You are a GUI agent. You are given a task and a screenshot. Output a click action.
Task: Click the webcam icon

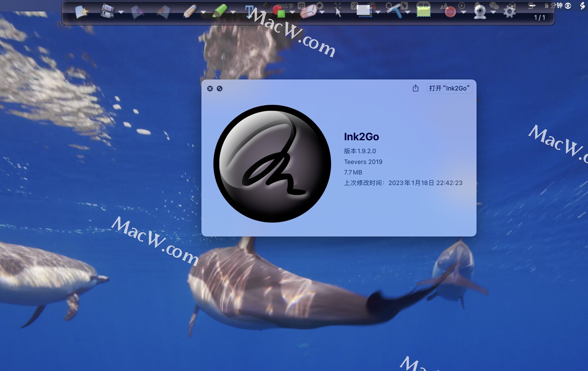(480, 12)
